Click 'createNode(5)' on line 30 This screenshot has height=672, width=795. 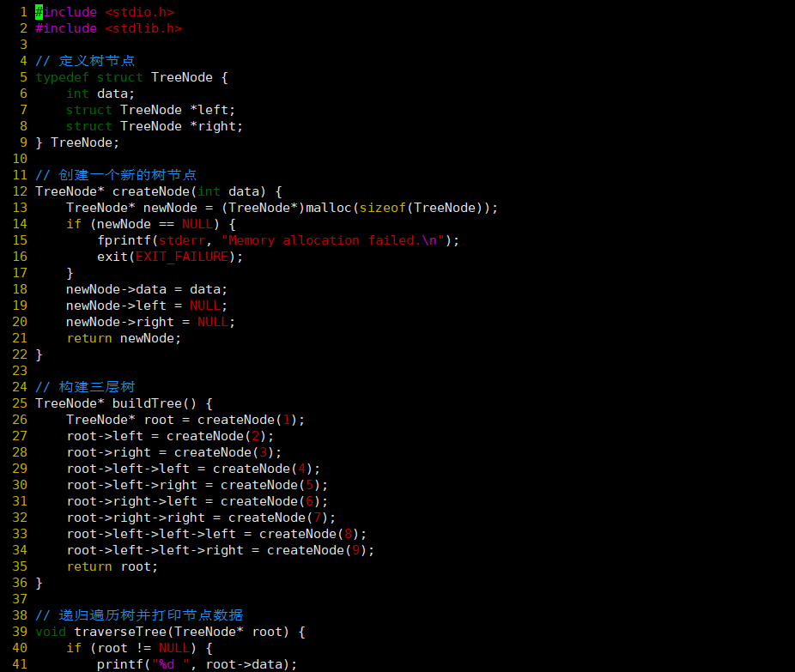[x=270, y=485]
